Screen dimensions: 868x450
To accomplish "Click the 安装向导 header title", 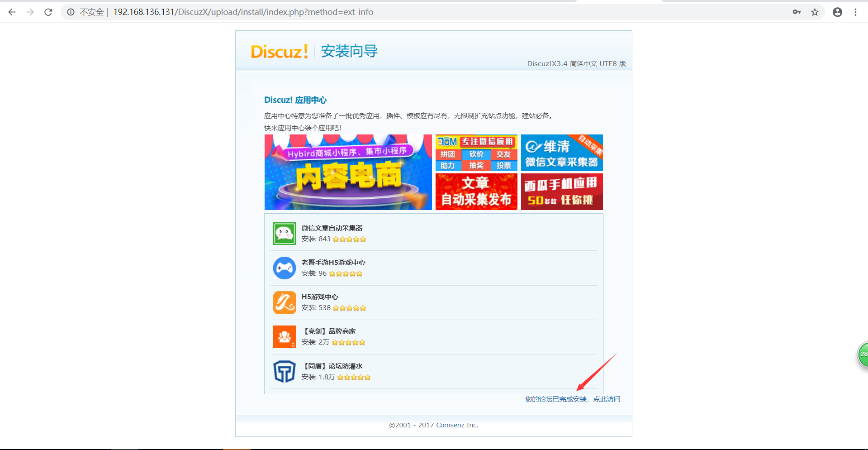I will click(x=350, y=51).
